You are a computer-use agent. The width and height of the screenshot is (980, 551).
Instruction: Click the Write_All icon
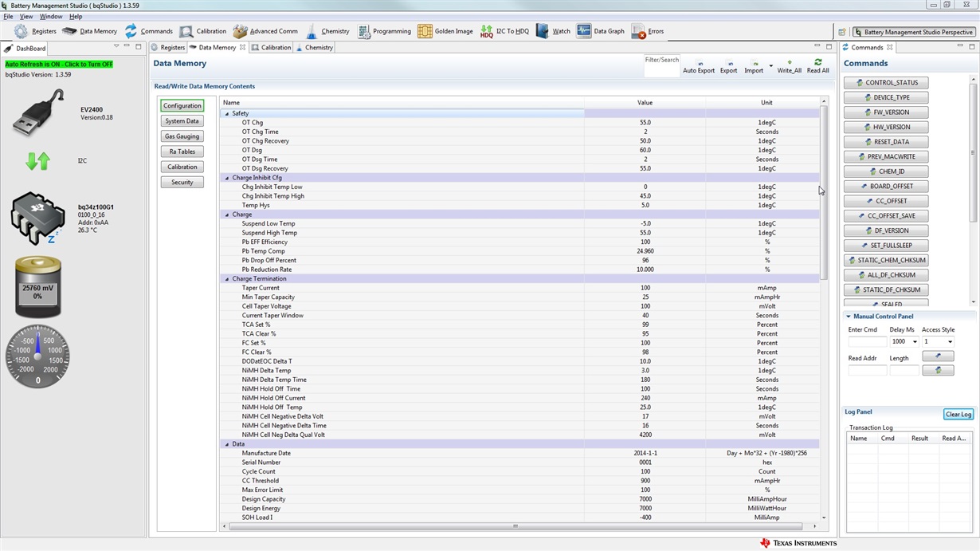[789, 67]
